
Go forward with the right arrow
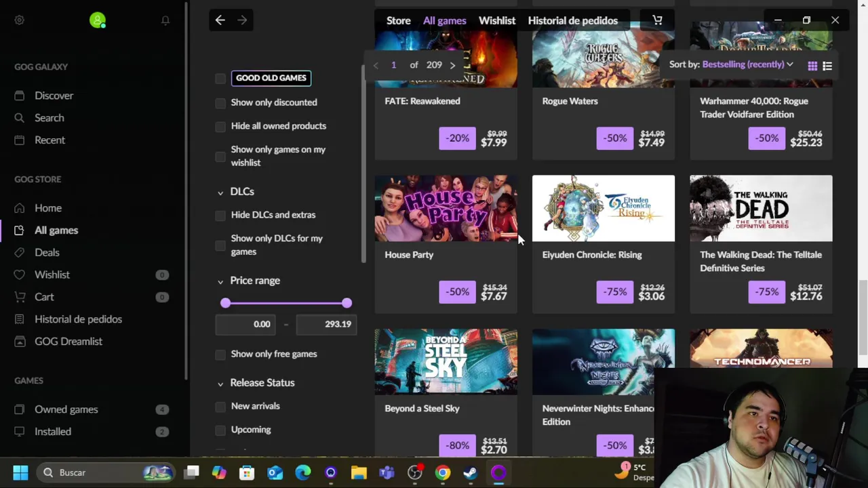click(x=242, y=20)
